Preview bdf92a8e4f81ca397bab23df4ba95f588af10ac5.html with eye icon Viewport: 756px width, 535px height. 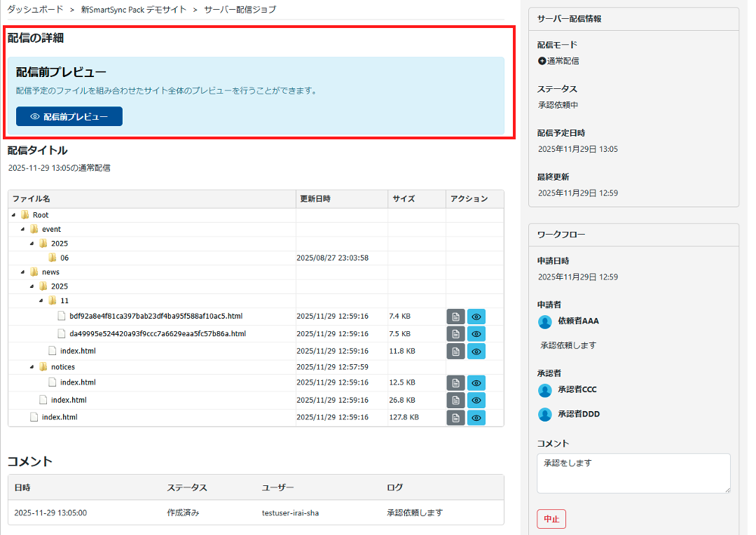[x=476, y=317]
